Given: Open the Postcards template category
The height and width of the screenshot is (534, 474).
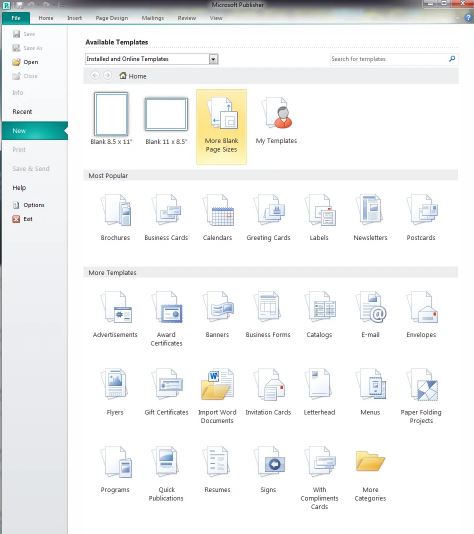Looking at the screenshot, I should [421, 217].
